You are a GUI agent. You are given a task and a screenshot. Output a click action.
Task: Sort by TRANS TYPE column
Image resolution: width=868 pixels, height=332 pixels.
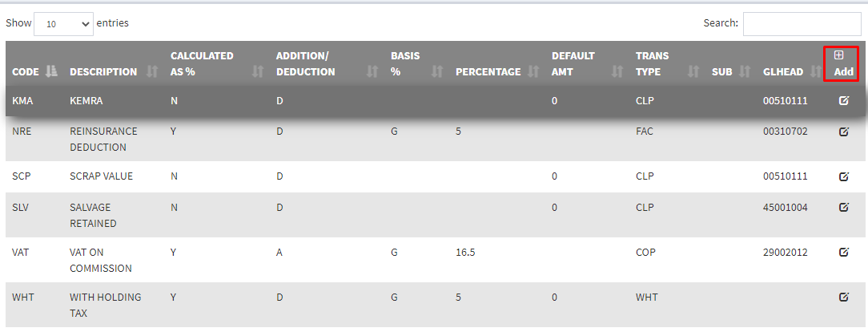[653, 64]
